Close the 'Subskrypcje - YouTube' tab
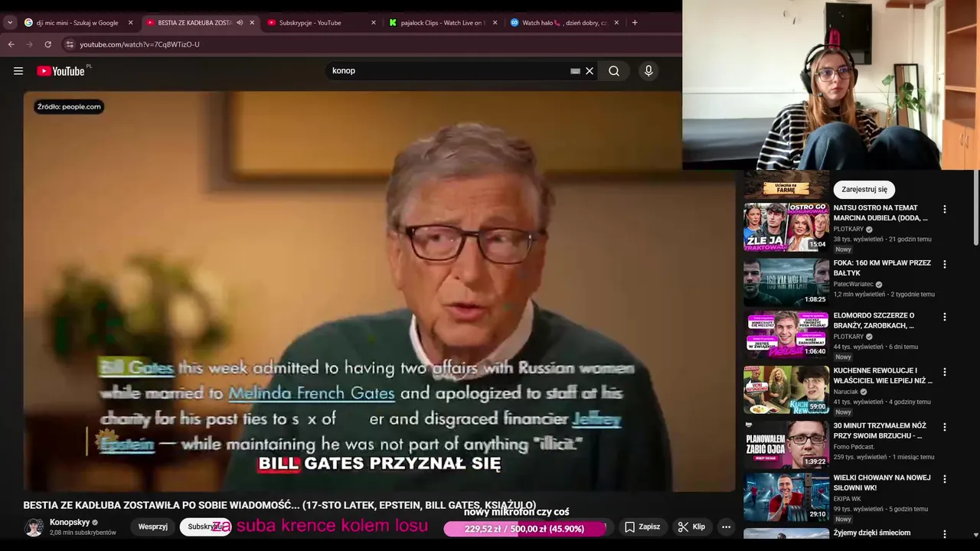Viewport: 980px width, 551px height. (x=374, y=23)
